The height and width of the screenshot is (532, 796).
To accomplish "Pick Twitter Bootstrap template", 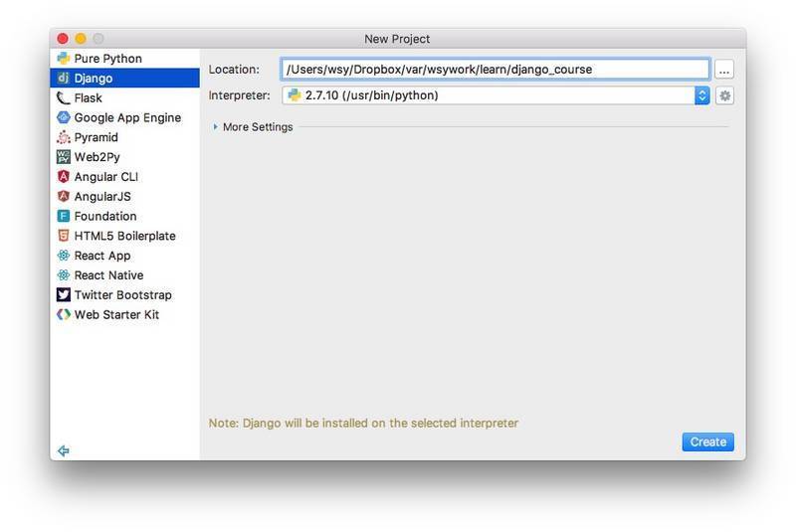I will 125,294.
